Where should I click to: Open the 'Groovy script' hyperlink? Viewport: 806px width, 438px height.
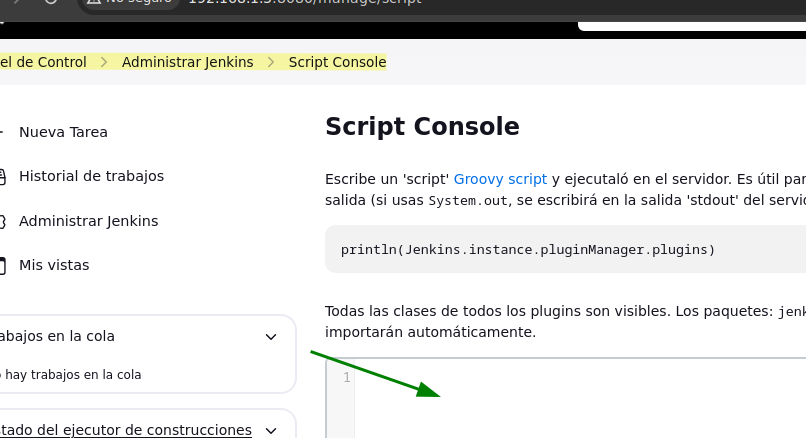click(500, 179)
